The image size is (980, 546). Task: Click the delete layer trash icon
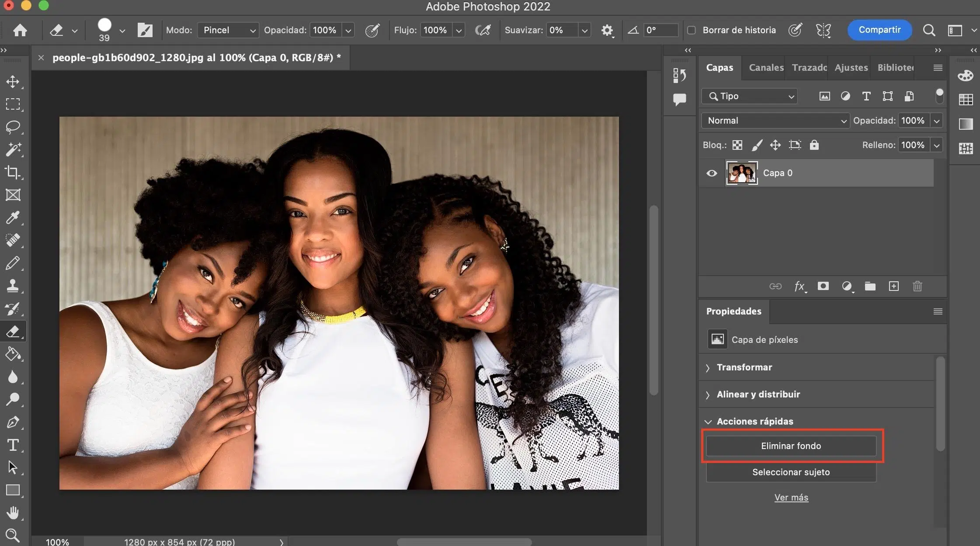point(917,286)
